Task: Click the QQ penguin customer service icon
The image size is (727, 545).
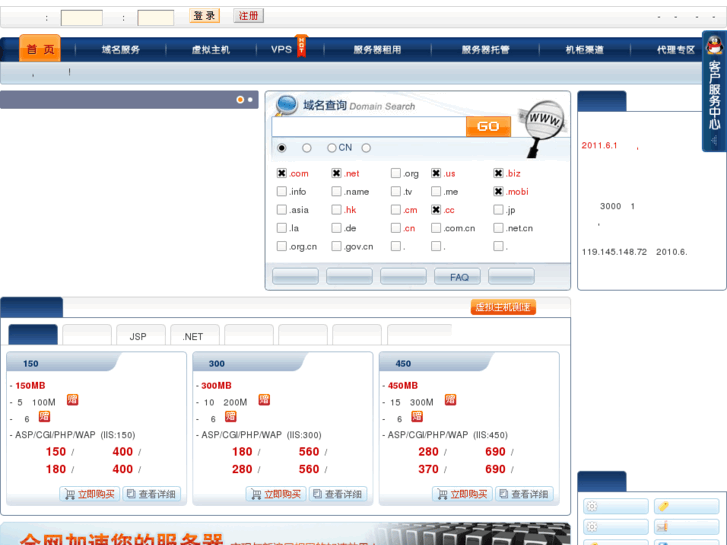Action: click(714, 45)
